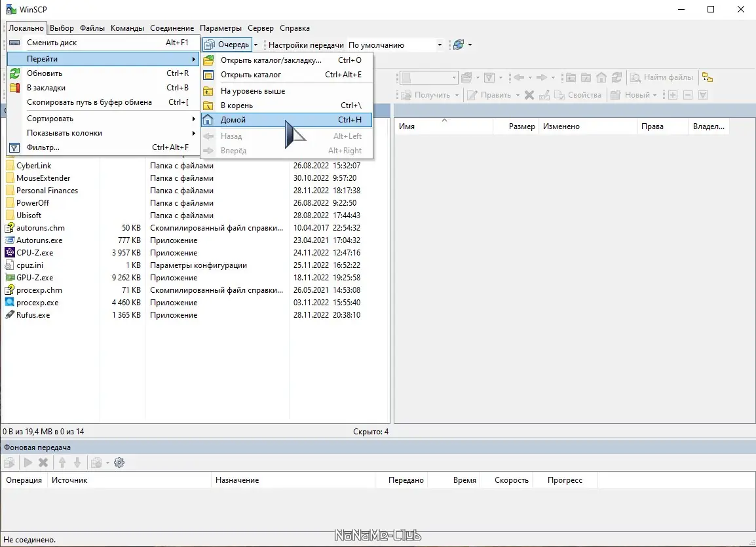The image size is (756, 547).
Task: Expand the Показывать колонки submenu
Action: pyautogui.click(x=103, y=133)
